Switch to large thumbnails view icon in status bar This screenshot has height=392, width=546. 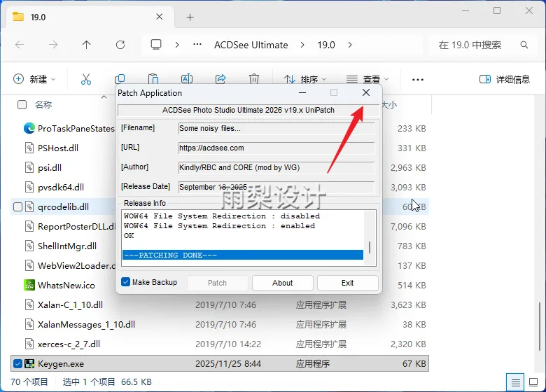click(533, 382)
